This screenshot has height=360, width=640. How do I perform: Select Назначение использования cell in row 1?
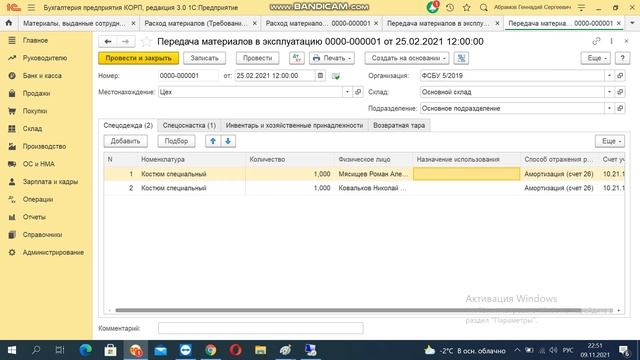click(467, 174)
